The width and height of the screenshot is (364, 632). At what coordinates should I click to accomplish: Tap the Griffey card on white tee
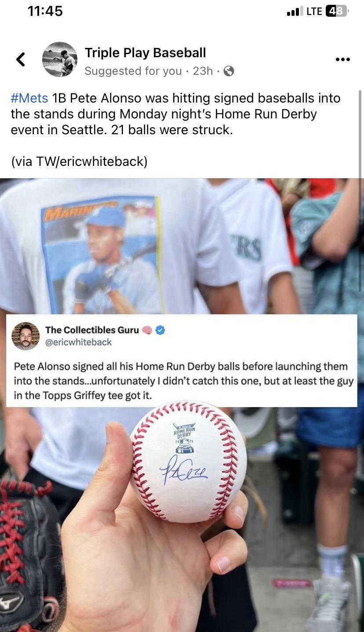pyautogui.click(x=102, y=254)
